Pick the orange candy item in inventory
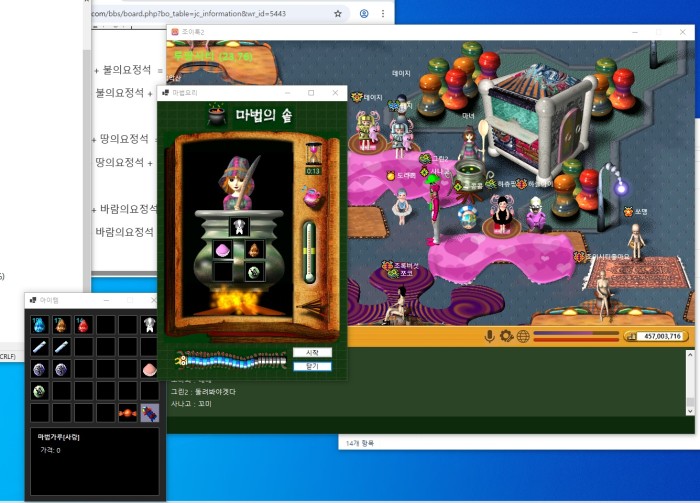Screen dimensions: 700x503 (127, 412)
